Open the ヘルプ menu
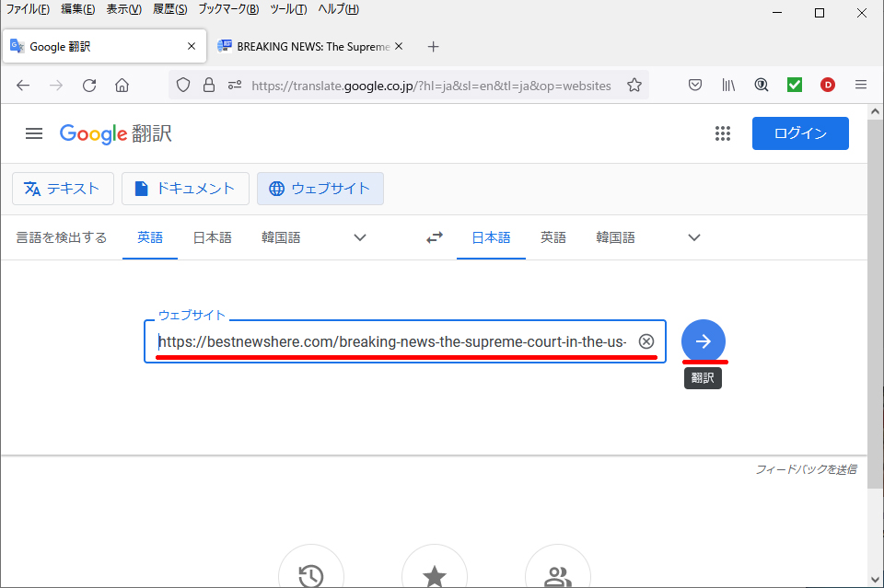This screenshot has width=884, height=588. 338,9
